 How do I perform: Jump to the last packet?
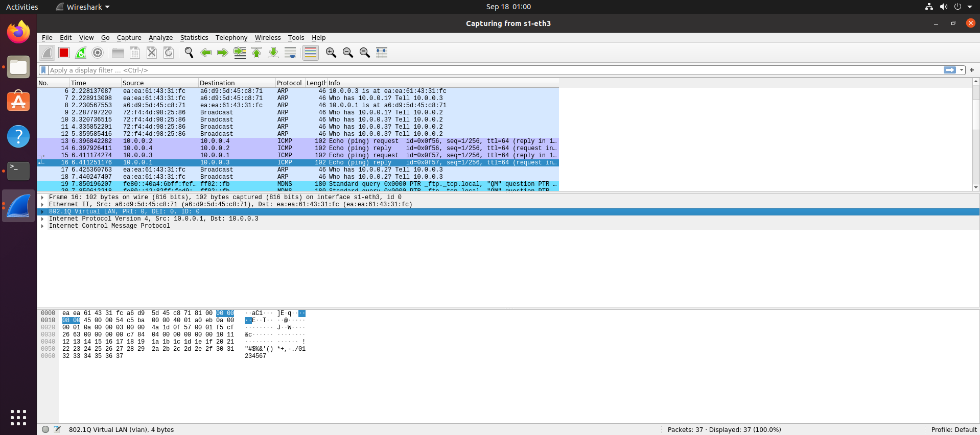coord(273,53)
